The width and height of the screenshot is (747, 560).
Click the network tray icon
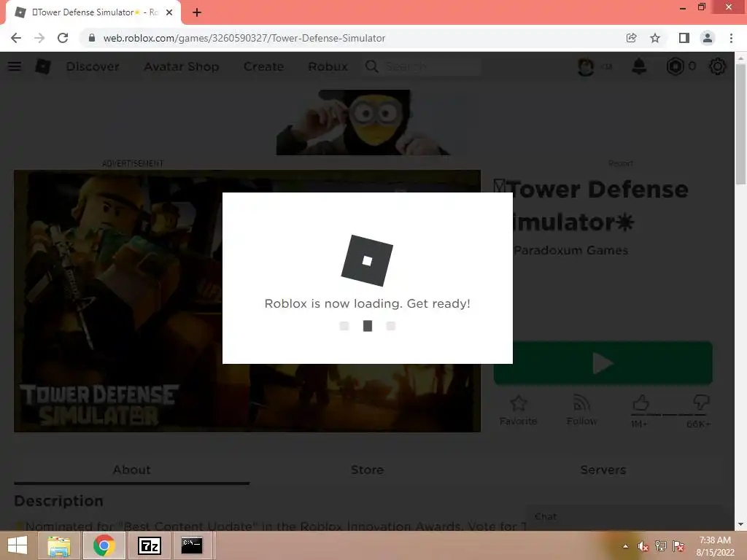pyautogui.click(x=661, y=546)
